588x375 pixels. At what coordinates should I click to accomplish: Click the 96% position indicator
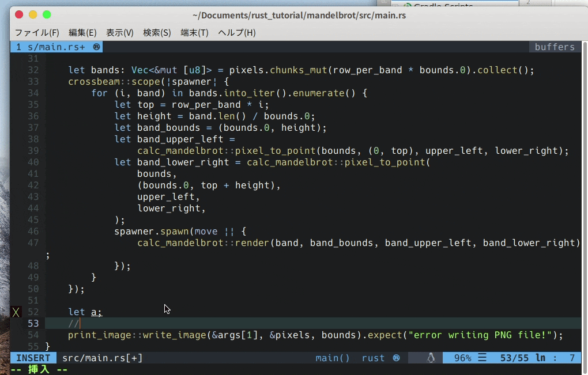(x=462, y=358)
